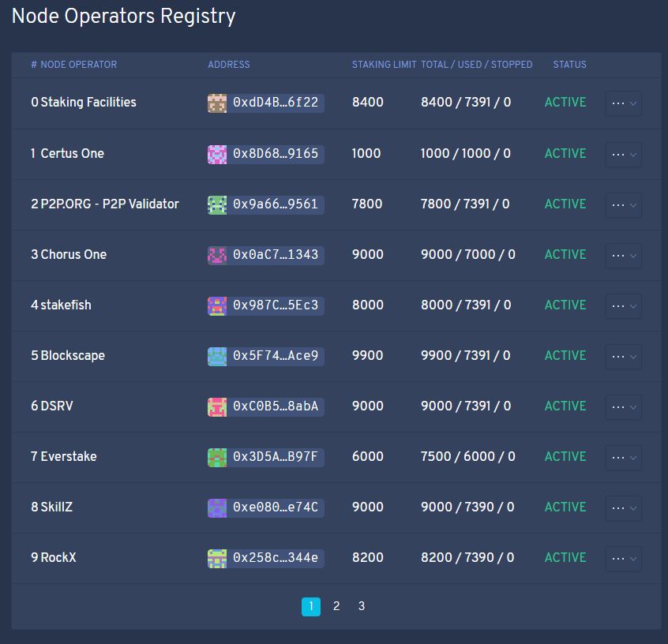Click the Staking Facilities address identicon

(217, 103)
